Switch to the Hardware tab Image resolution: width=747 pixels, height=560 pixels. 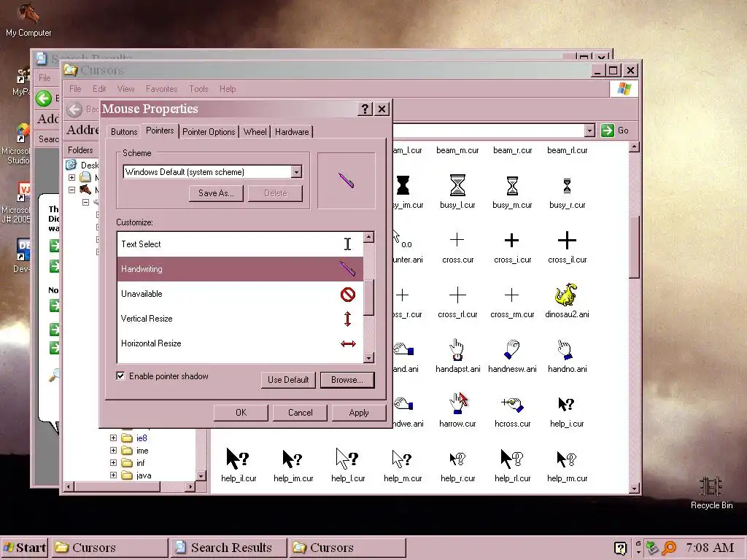click(x=292, y=132)
